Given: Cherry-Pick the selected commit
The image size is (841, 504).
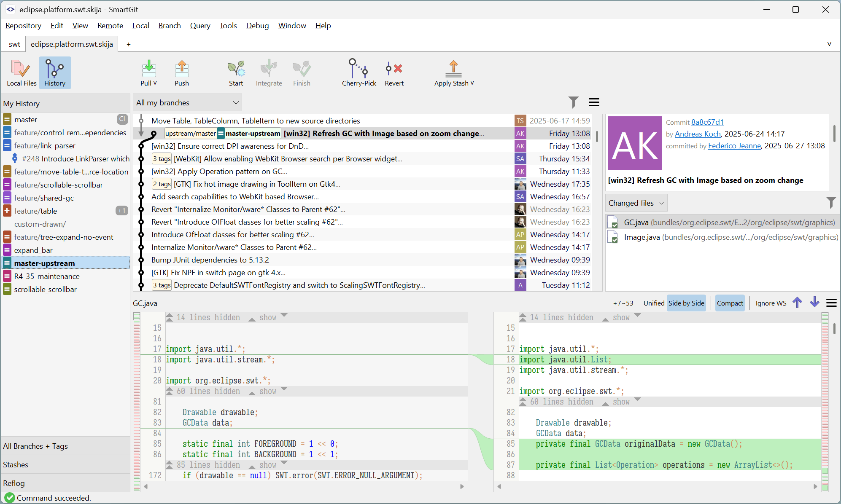Looking at the screenshot, I should 359,72.
